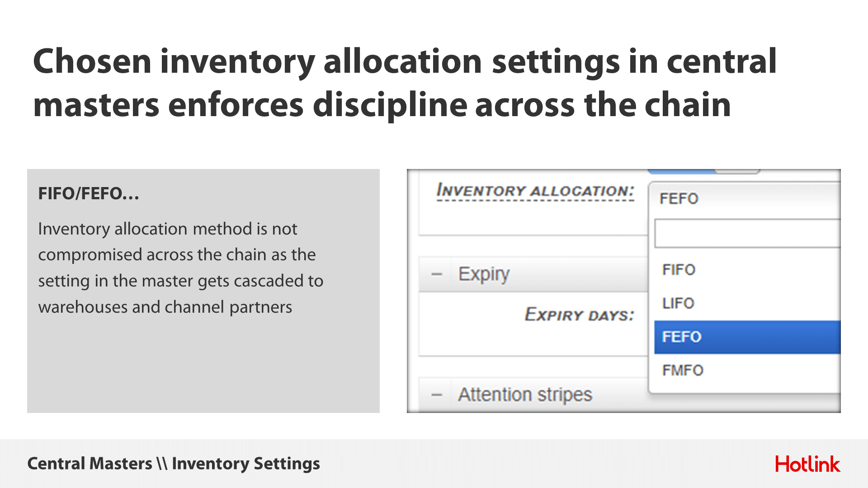Collapse the Expiry section minus icon
This screenshot has height=488, width=868.
click(x=437, y=274)
